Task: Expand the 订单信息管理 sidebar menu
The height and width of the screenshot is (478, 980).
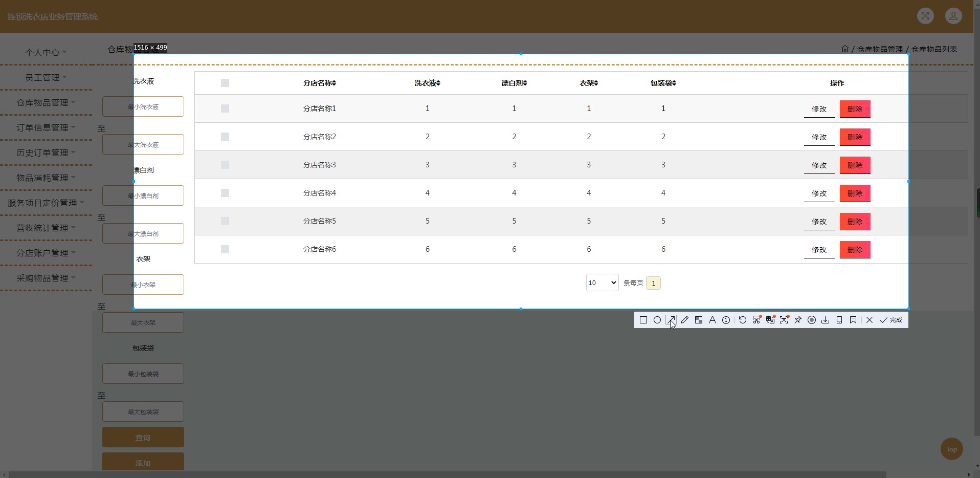Action: click(46, 127)
